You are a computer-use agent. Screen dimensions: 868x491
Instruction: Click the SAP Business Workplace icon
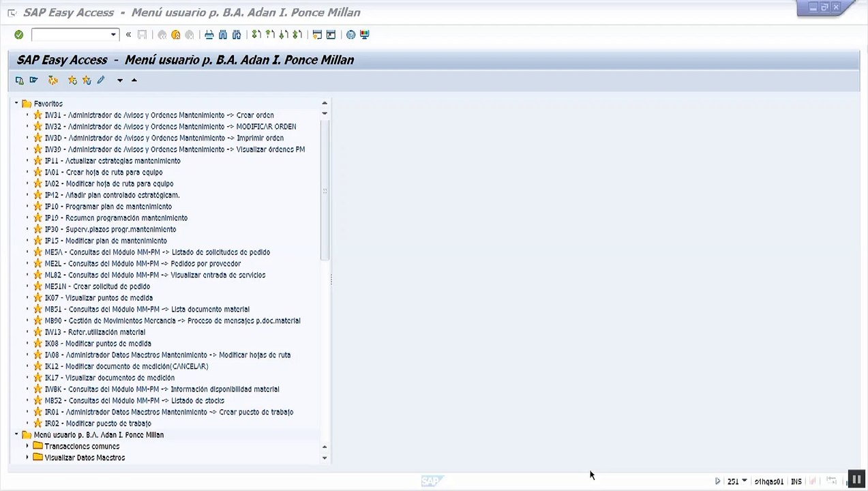click(x=53, y=80)
